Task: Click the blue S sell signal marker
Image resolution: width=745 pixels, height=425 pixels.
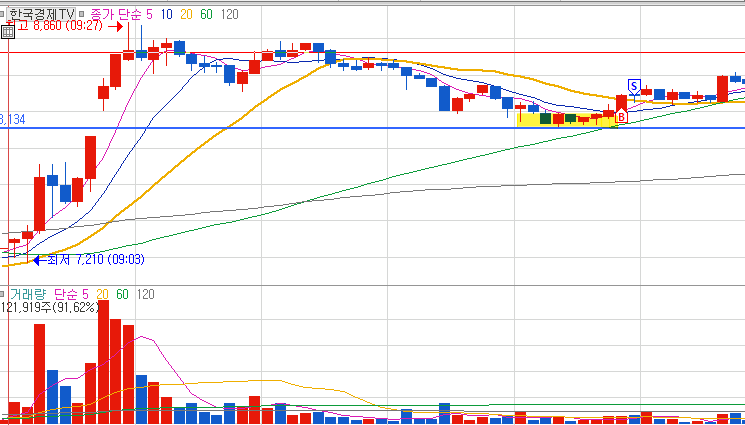Action: point(634,87)
